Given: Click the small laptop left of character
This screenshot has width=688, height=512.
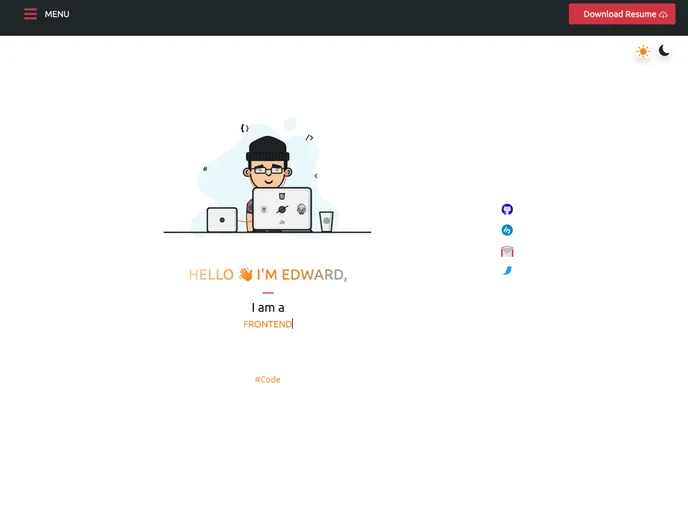Looking at the screenshot, I should click(x=222, y=220).
